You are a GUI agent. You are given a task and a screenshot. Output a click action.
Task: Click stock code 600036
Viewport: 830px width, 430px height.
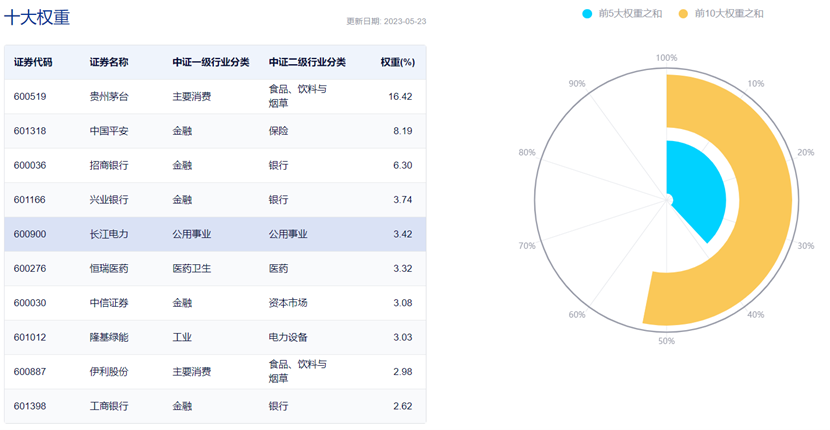tap(31, 165)
